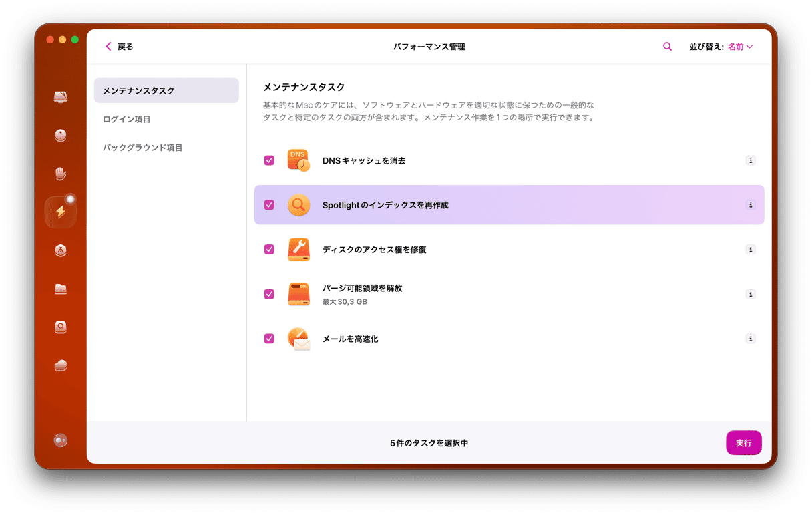
Task: Select the DNSキャッシュを消去 task label
Action: click(x=364, y=161)
